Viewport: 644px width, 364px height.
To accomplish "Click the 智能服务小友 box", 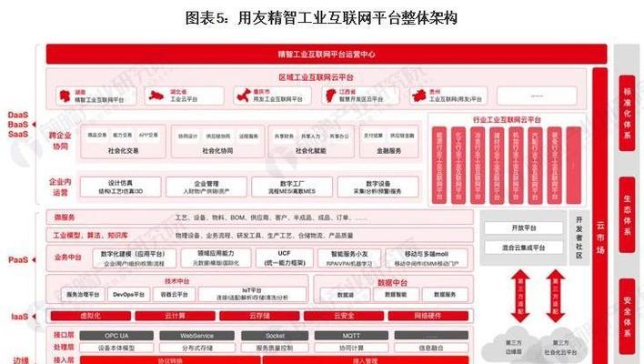I will coord(349,258).
